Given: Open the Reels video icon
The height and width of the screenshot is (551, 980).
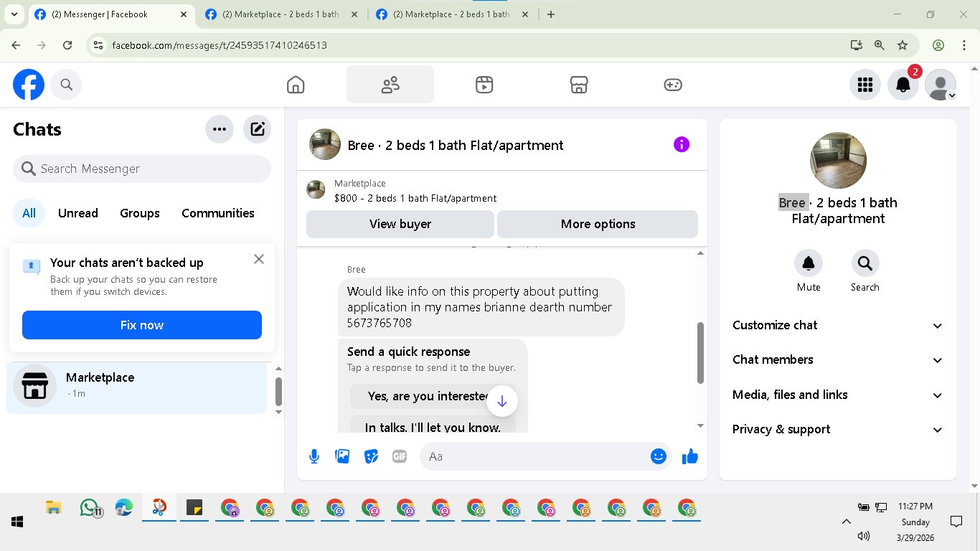Looking at the screenshot, I should tap(484, 85).
